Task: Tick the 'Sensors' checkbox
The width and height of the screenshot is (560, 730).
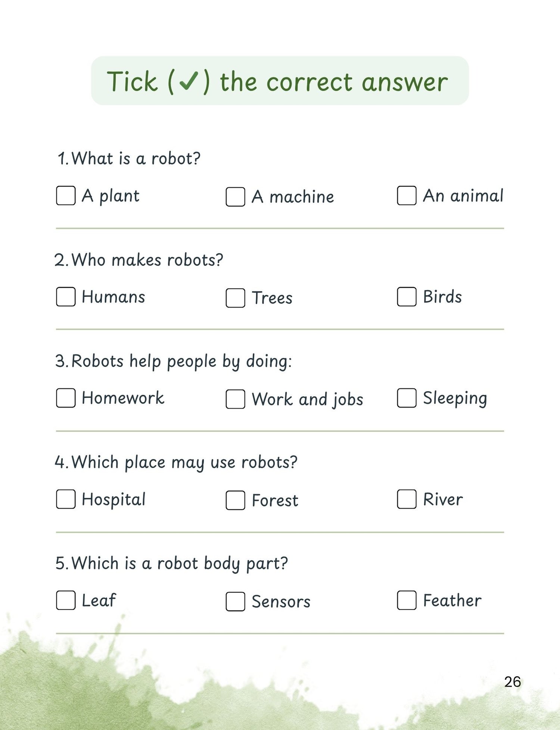Action: 236,601
